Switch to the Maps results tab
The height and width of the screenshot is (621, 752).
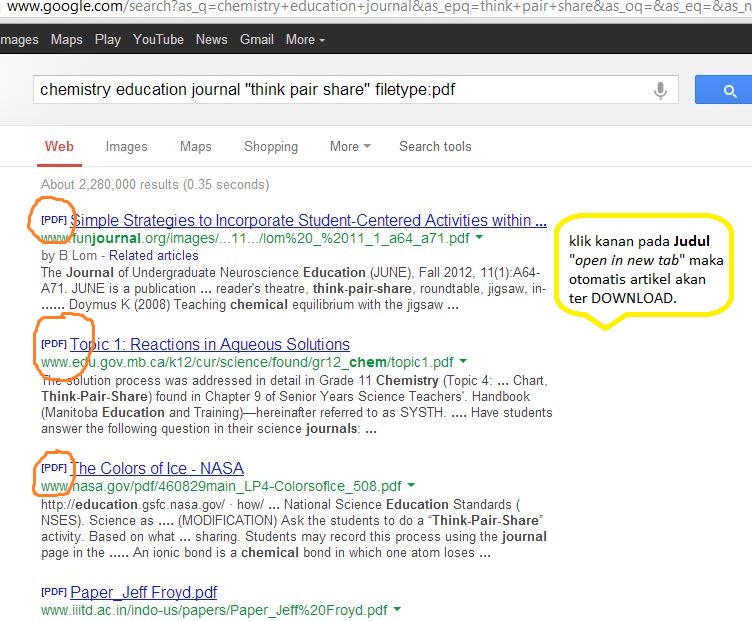click(196, 146)
